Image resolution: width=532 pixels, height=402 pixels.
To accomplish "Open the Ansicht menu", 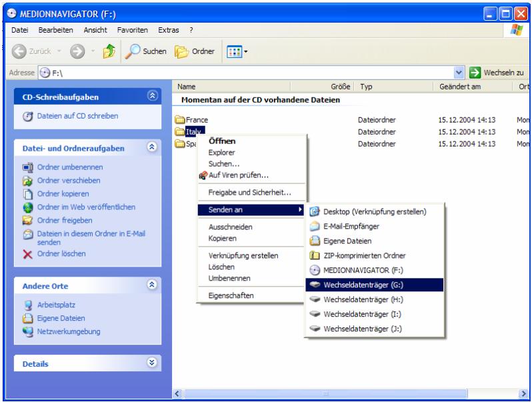I will coord(95,30).
